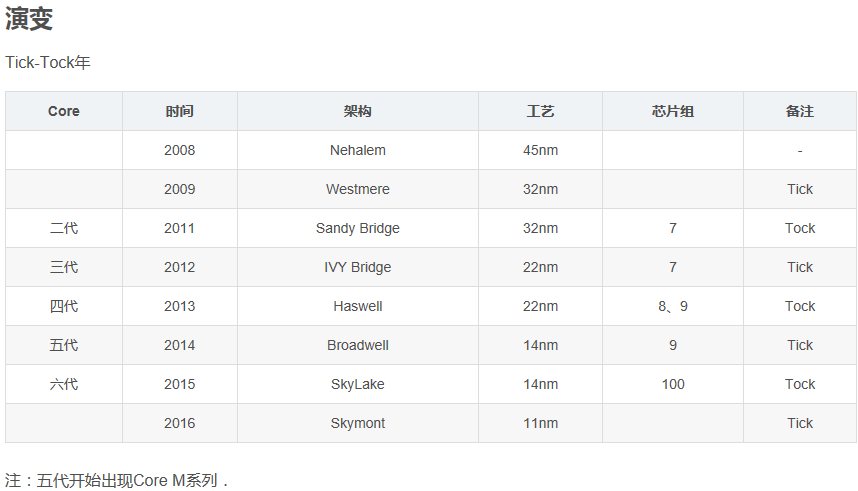
Task: Click 14nm in the Broadwell row
Action: [540, 345]
